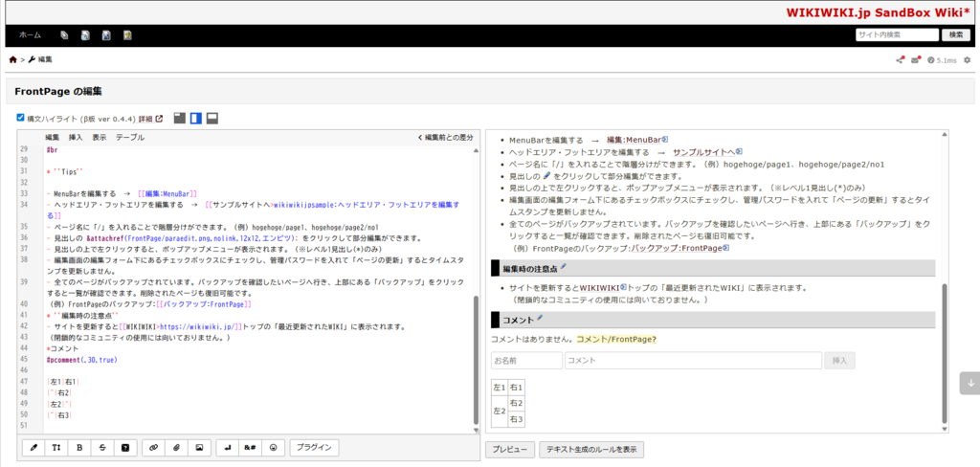Image resolution: width=980 pixels, height=467 pixels.
Task: Toggle the 構文ハイライト checkbox
Action: (x=21, y=118)
